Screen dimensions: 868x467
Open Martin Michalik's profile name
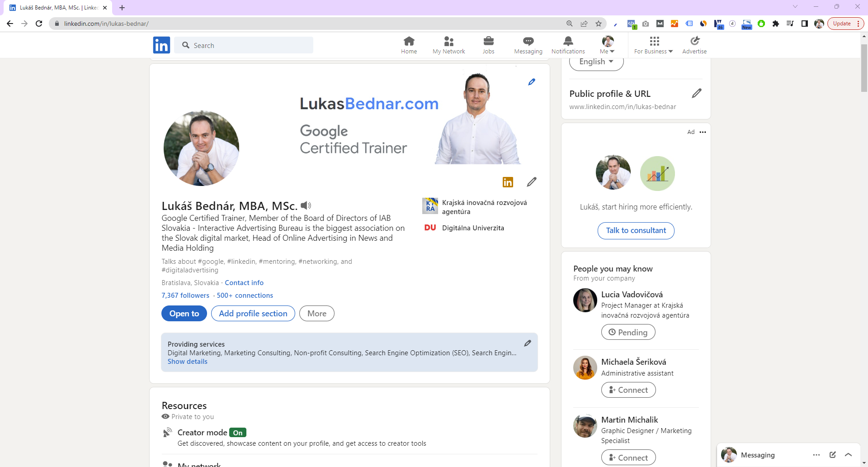coord(629,420)
